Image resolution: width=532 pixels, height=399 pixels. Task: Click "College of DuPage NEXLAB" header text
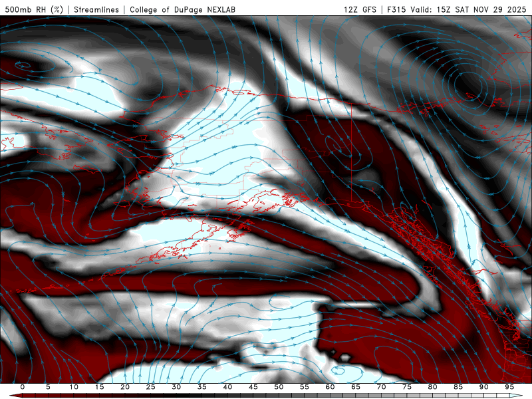click(182, 9)
